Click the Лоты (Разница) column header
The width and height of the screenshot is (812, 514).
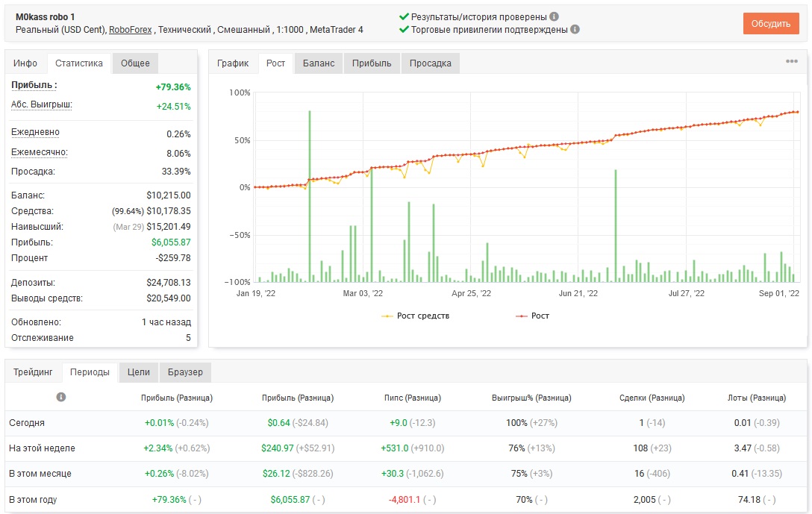pos(757,398)
